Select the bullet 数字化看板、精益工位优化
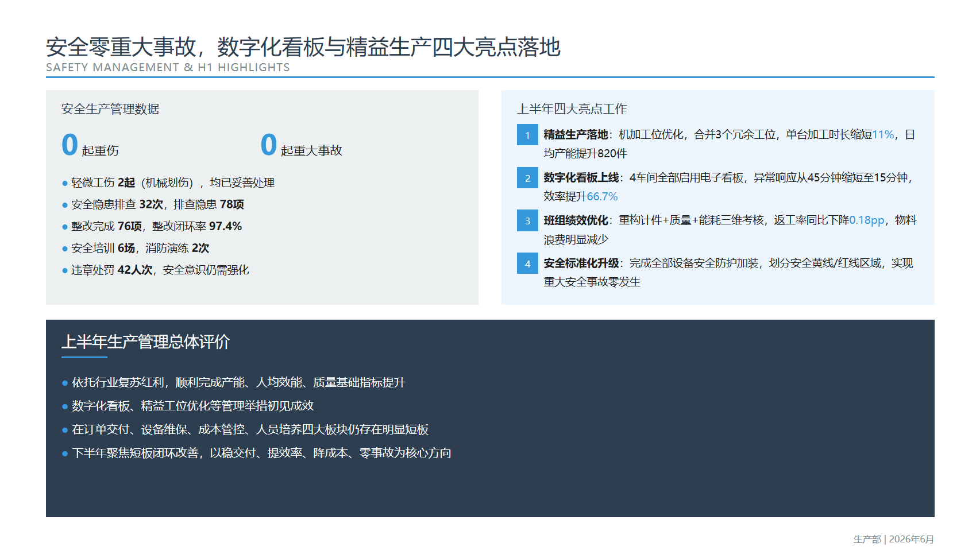The width and height of the screenshot is (980, 551). [x=188, y=406]
